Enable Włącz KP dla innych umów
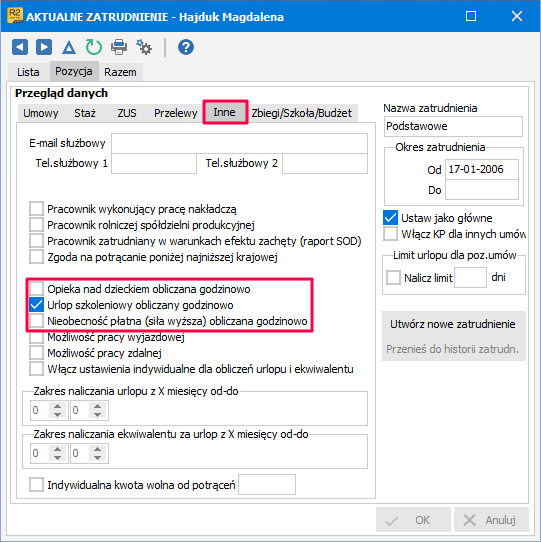 391,234
